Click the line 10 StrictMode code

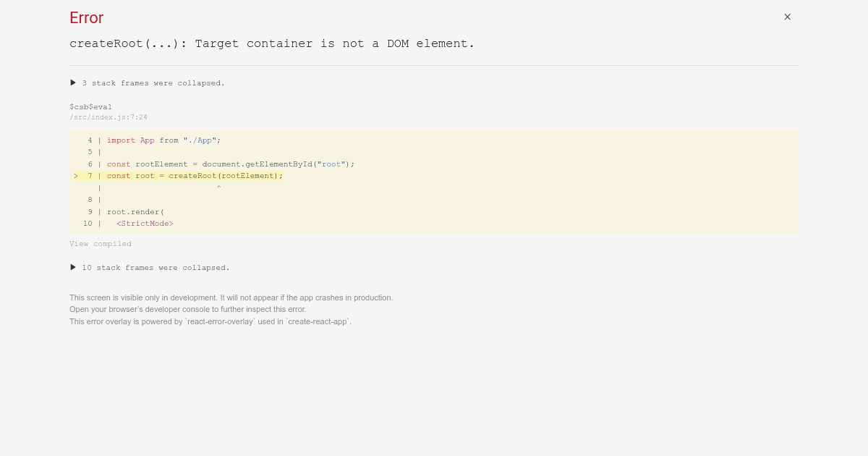tap(145, 224)
